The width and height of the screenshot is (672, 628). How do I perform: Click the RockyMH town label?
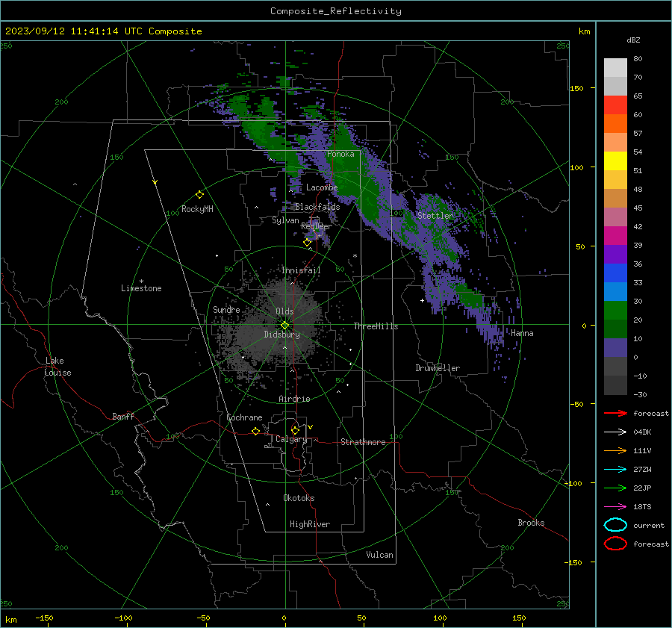[x=197, y=209]
